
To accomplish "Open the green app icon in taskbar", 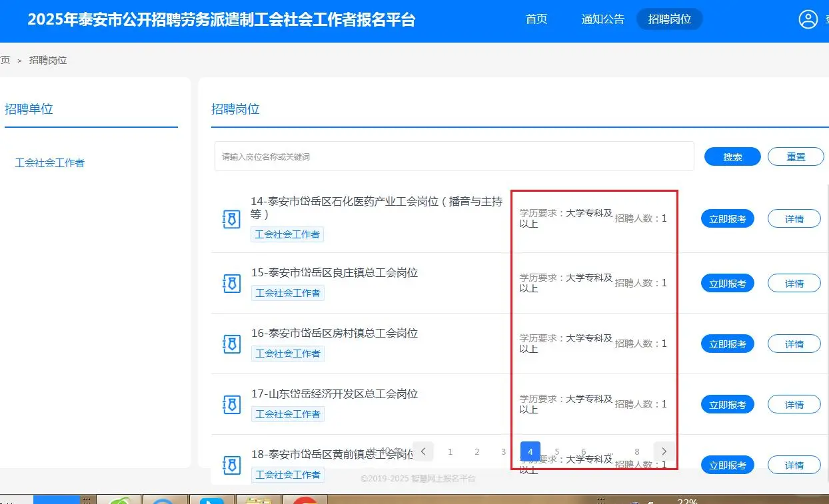I will point(119,499).
